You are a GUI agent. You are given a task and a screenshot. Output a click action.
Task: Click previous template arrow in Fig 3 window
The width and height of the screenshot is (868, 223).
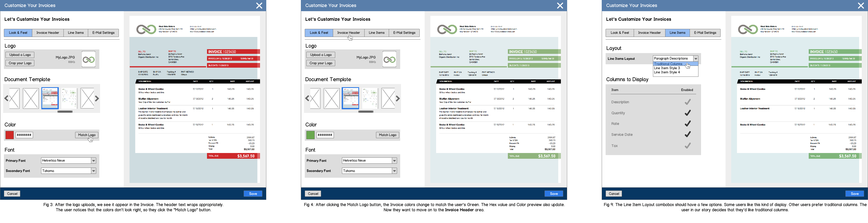[6, 99]
